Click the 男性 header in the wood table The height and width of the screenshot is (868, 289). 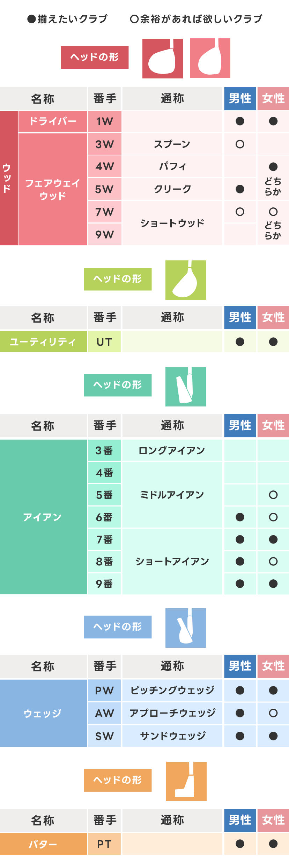[240, 99]
